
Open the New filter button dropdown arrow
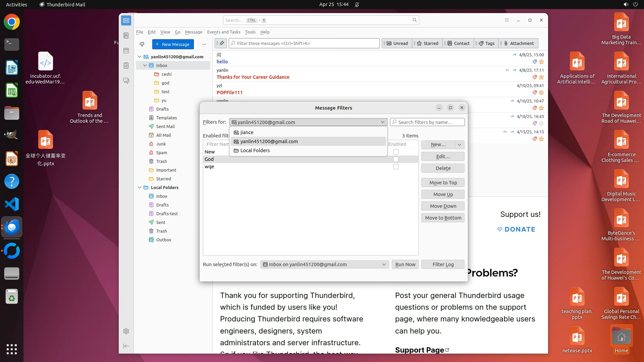click(460, 144)
